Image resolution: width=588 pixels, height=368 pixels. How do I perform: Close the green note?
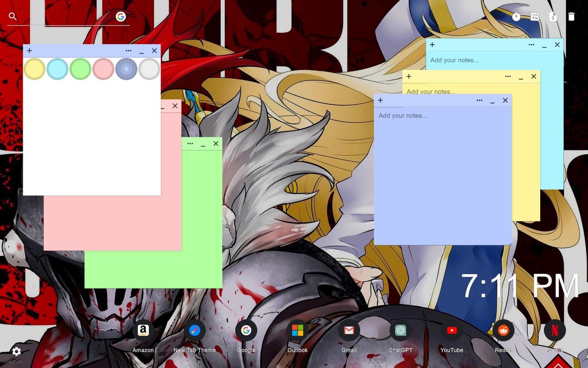[216, 144]
